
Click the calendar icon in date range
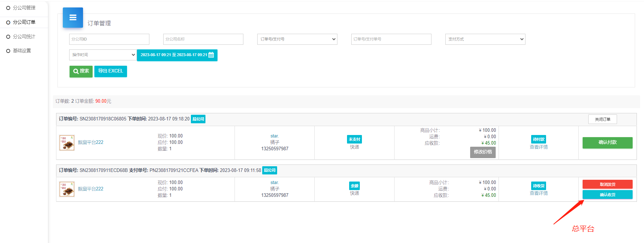[211, 55]
